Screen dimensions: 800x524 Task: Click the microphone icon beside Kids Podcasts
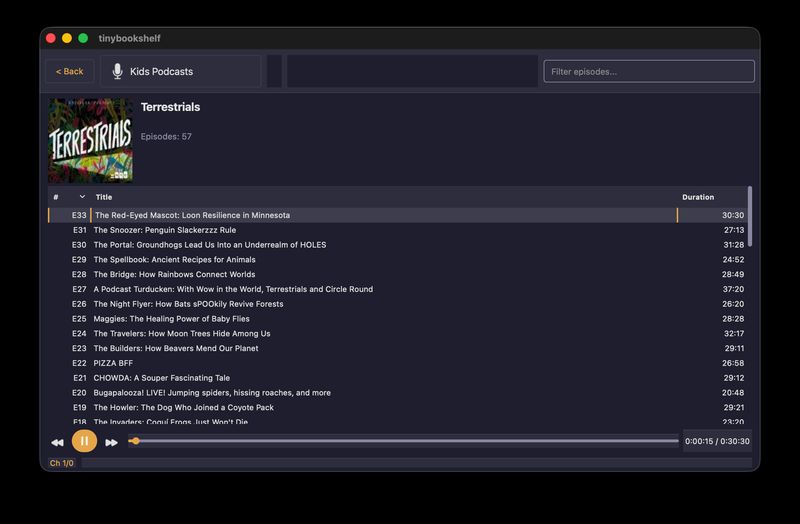click(117, 71)
